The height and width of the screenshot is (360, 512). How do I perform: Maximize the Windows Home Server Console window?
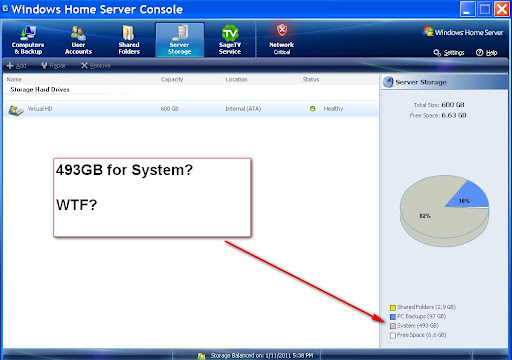pyautogui.click(x=485, y=9)
